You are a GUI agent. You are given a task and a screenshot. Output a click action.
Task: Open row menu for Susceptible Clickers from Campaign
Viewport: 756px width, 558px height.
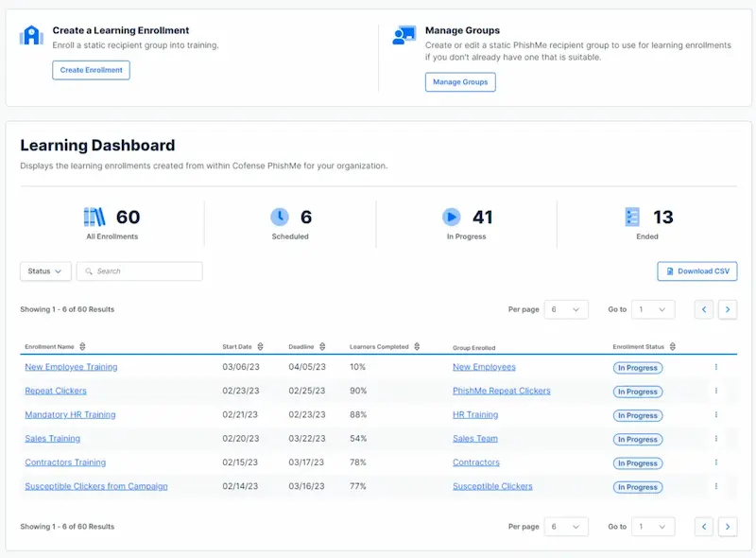point(716,486)
